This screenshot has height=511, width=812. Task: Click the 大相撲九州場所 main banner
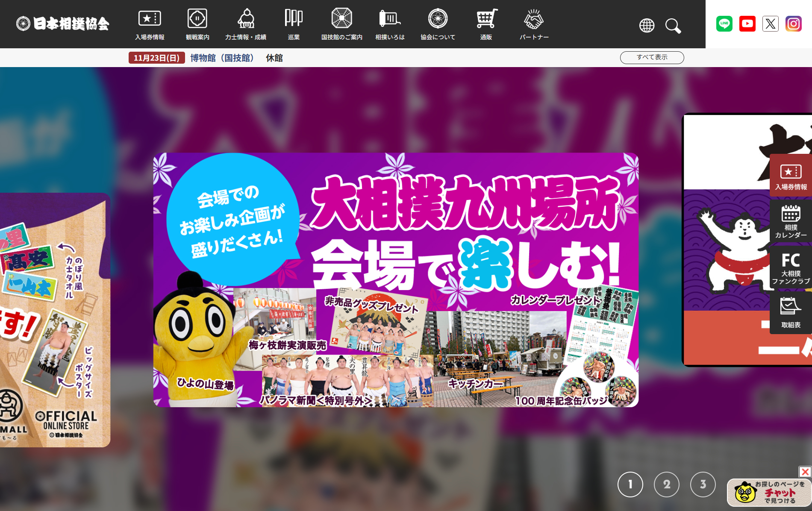tap(396, 280)
